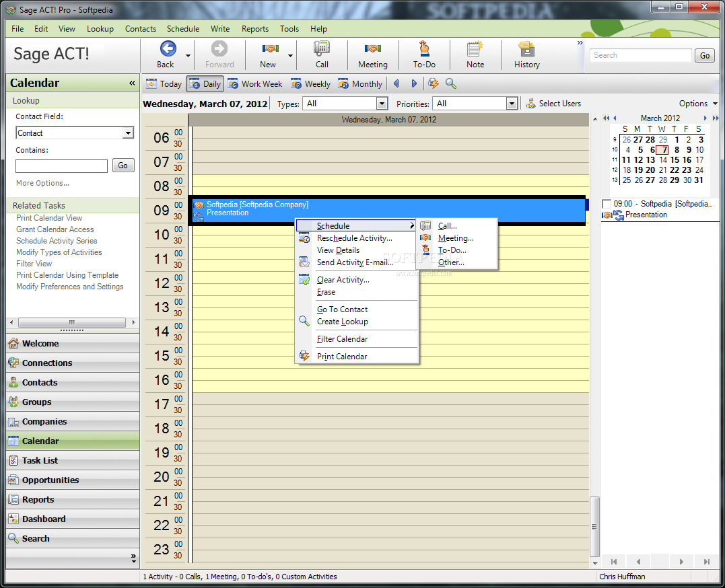Open the Schedule menu in menu bar
Screen dimensions: 725x588
tap(183, 29)
